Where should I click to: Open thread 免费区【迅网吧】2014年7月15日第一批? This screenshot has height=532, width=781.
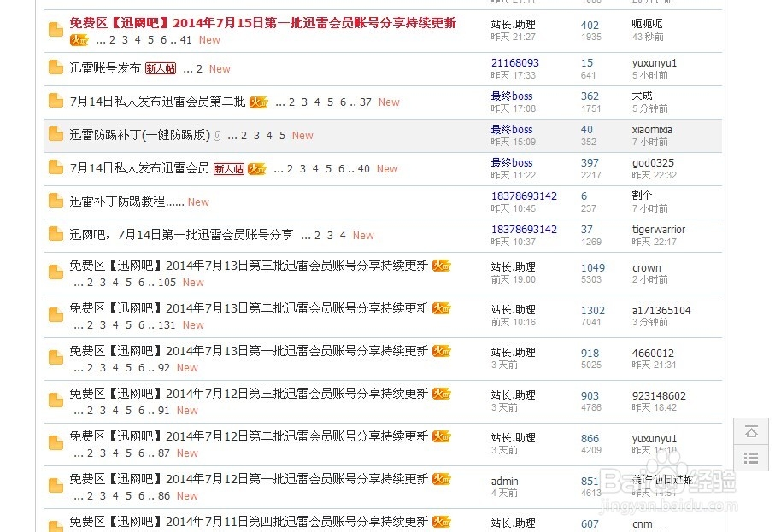coord(262,23)
